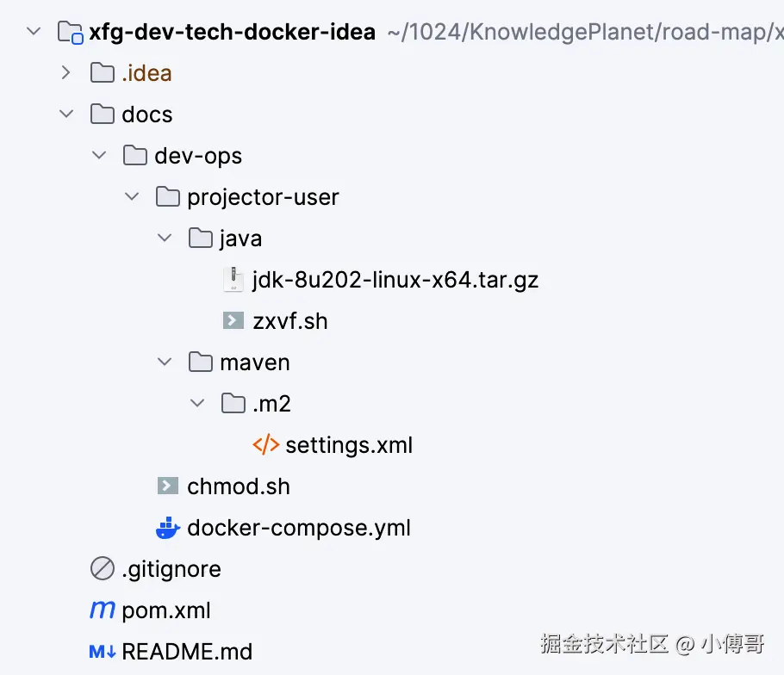Select the settings.xml file name
The image size is (784, 675).
[x=349, y=445]
